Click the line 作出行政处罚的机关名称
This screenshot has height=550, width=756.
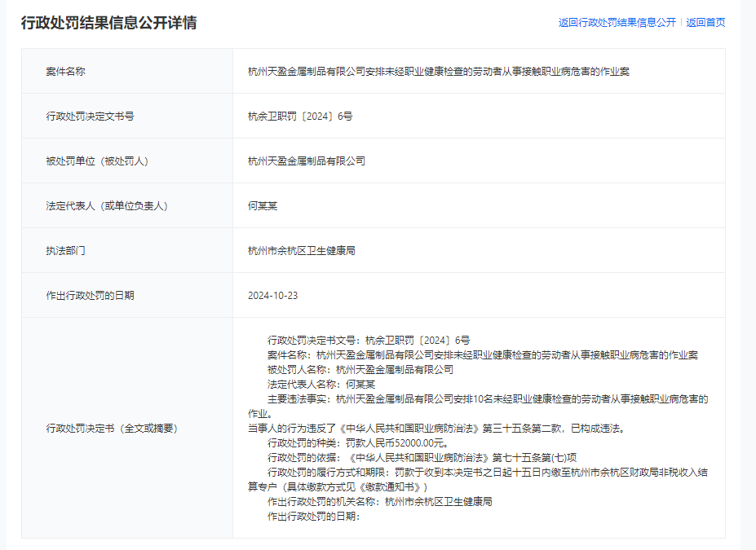tap(380, 501)
